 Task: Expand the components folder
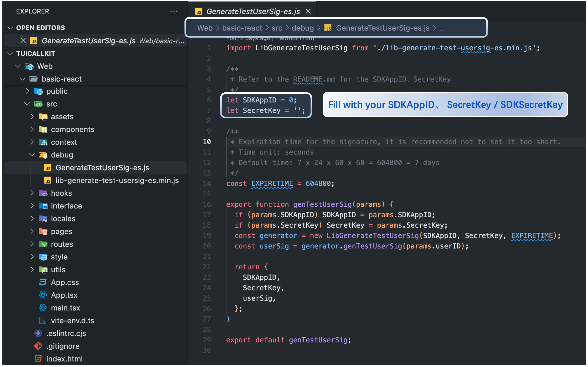32,129
